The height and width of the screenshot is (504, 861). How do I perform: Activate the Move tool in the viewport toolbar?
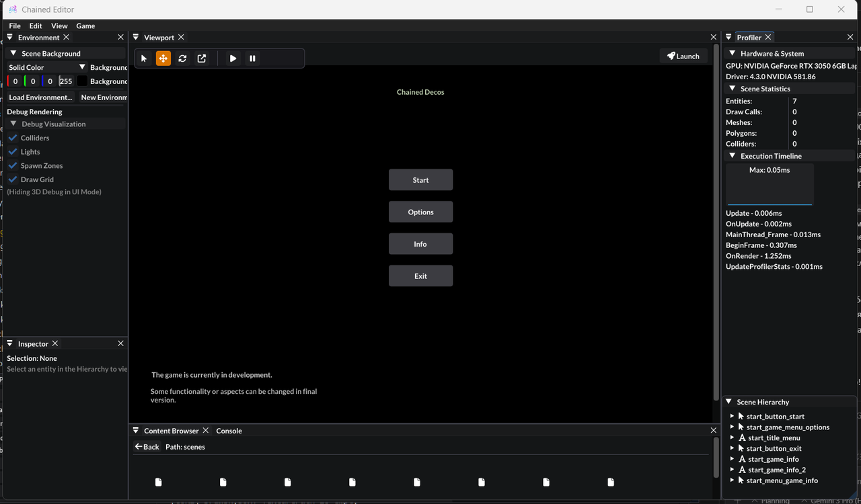pos(163,58)
